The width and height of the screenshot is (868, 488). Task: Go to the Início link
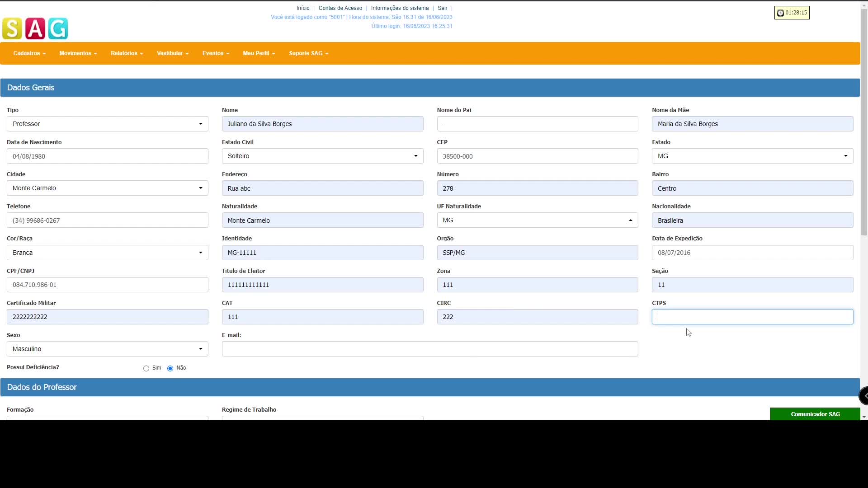[x=303, y=8]
